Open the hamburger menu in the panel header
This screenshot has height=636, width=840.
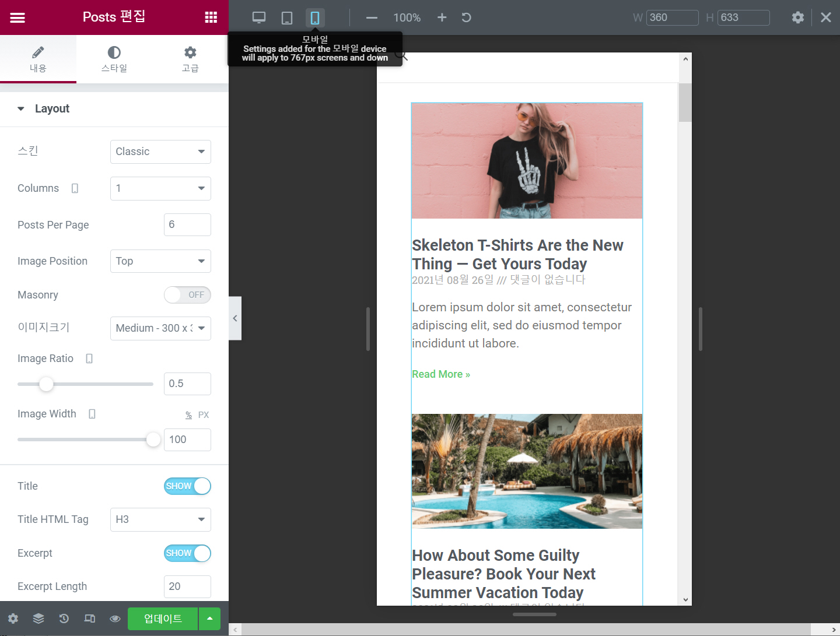coord(17,17)
